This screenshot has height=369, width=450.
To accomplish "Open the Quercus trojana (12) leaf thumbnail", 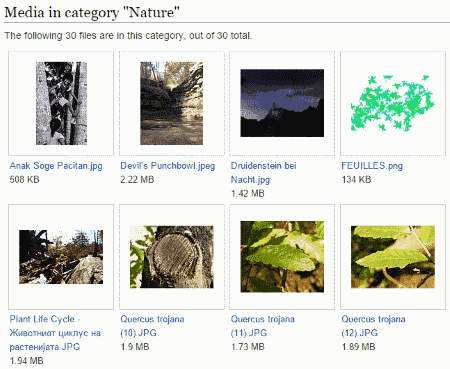I will (x=393, y=257).
